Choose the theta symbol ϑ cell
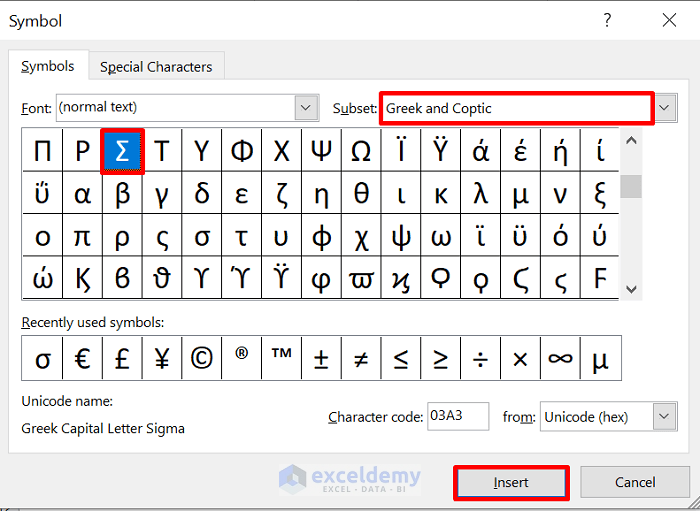The height and width of the screenshot is (511, 700). 162,278
